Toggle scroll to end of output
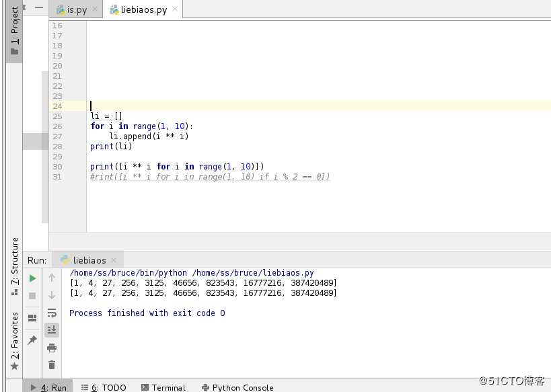The width and height of the screenshot is (551, 392). (x=52, y=330)
